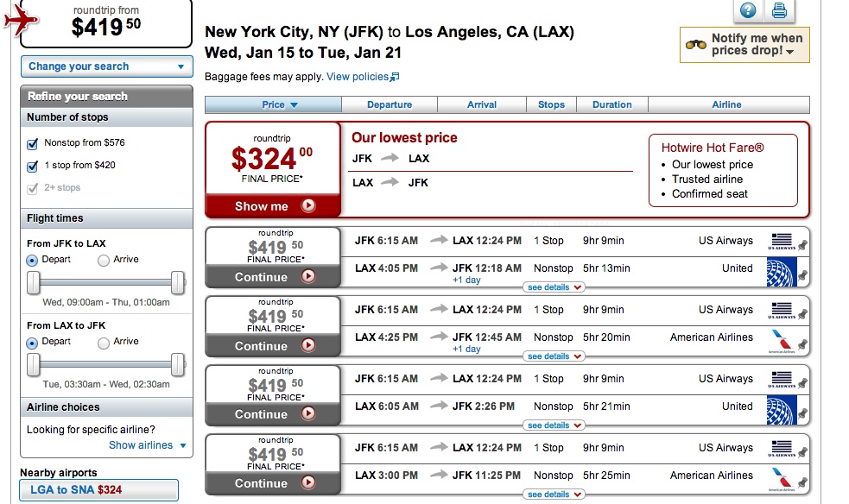849x504 pixels.
Task: Sort results by Departure column
Action: [390, 104]
